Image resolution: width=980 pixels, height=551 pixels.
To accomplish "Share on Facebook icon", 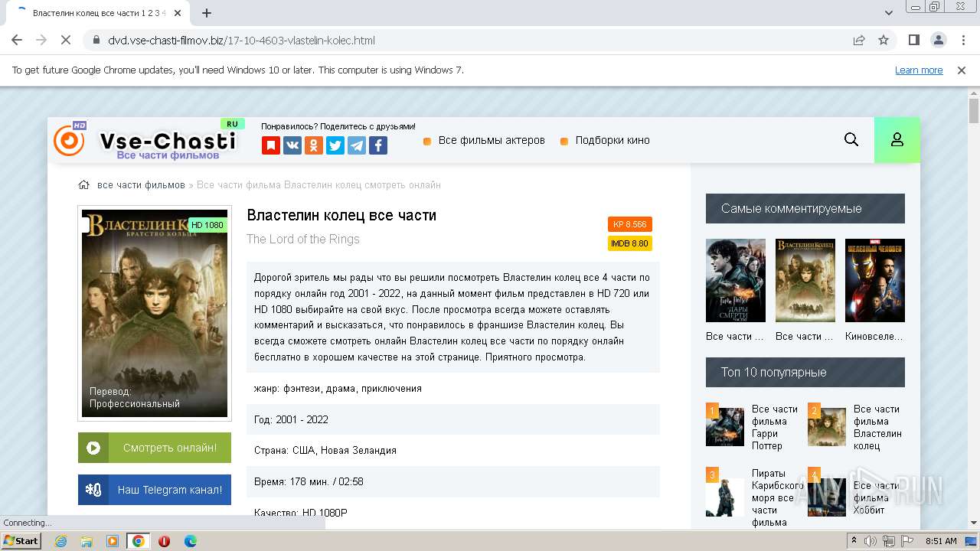I will click(378, 145).
